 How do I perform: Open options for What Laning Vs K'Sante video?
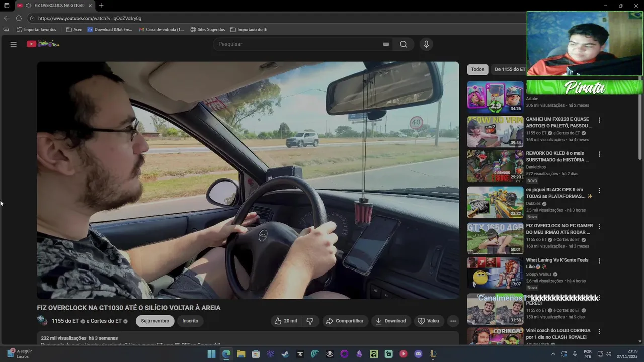click(x=599, y=261)
